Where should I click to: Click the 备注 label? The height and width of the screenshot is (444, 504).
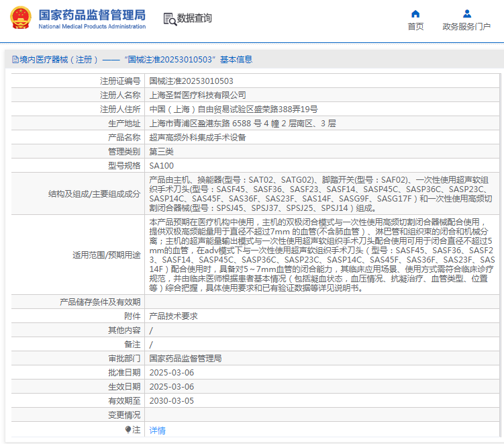pos(132,345)
